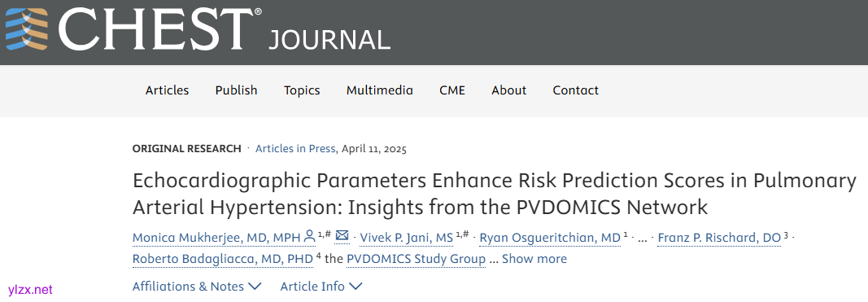This screenshot has height=302, width=868.
Task: Go to the CME section
Action: click(x=452, y=90)
